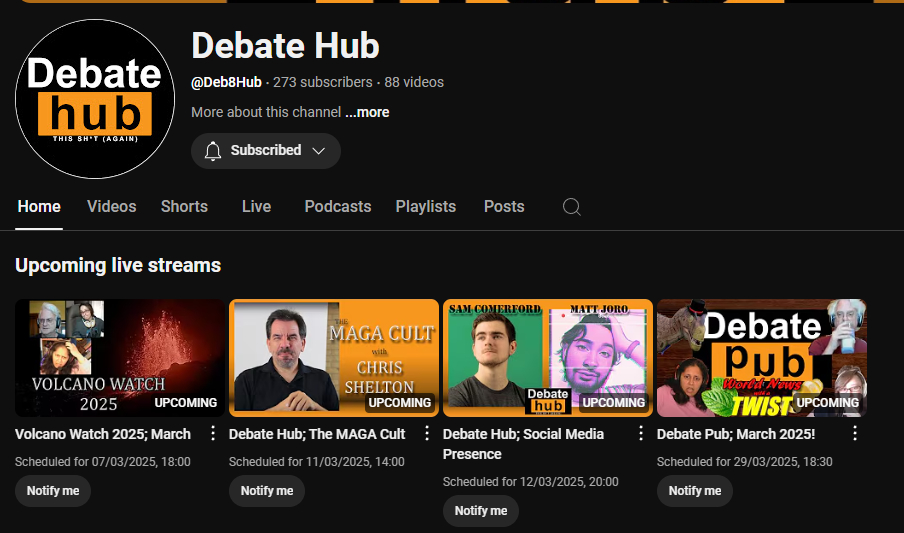
Task: Toggle Notify me for Social Media Presence stream
Action: pyautogui.click(x=481, y=511)
